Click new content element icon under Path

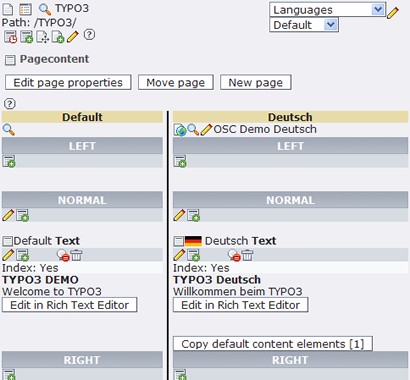27,37
